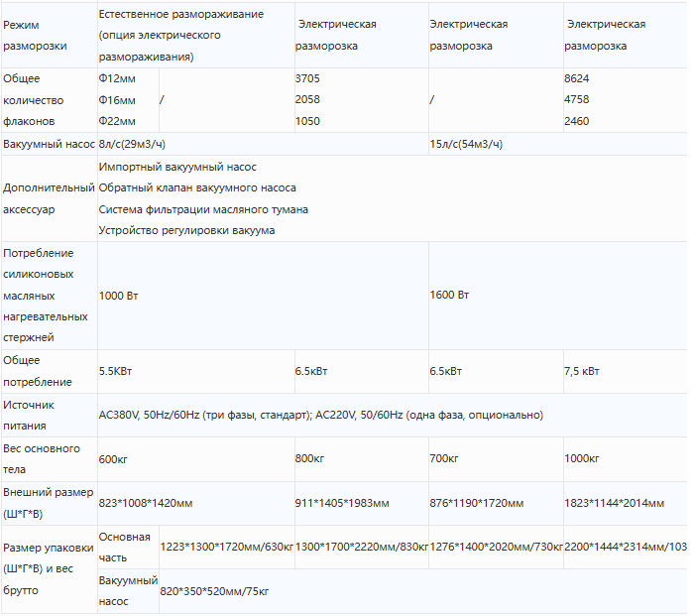Click the '7,5 кВт' total consumption value
The width and height of the screenshot is (693, 616).
[582, 371]
